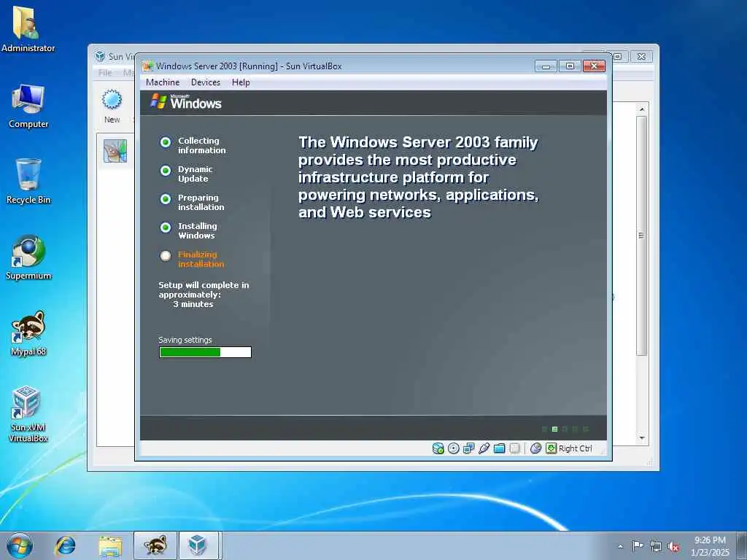The width and height of the screenshot is (747, 560).
Task: Click the network tray icon
Action: (656, 546)
